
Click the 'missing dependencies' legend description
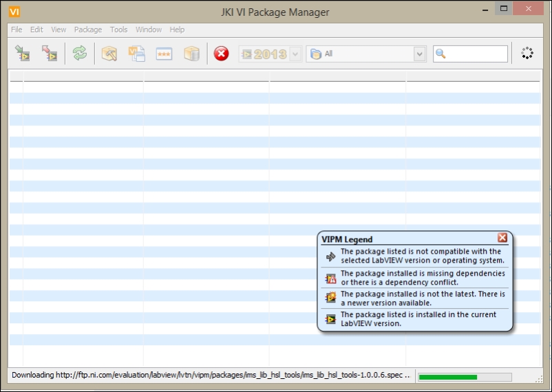(423, 278)
